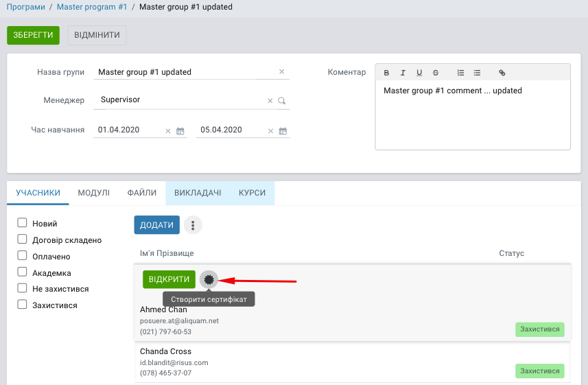Click ВІДКРИТИ for Ahmed Chan
Screen dimensions: 588x385
(169, 279)
